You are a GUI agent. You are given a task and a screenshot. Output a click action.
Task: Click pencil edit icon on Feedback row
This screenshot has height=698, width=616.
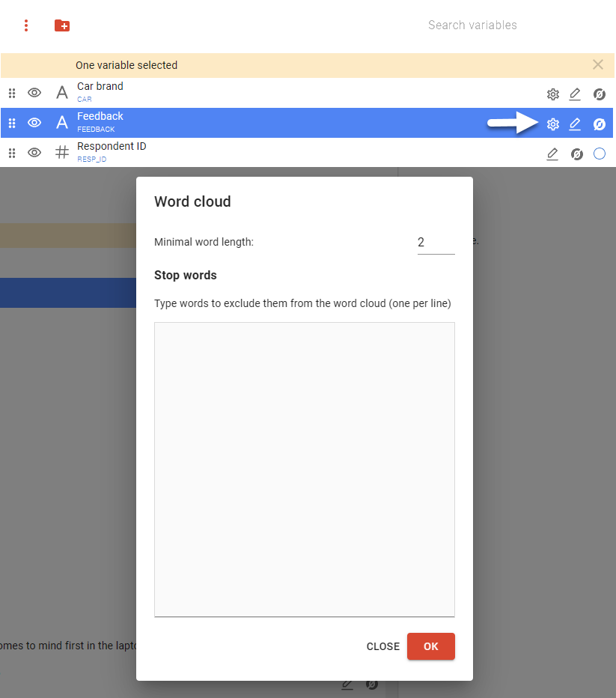[x=575, y=124]
